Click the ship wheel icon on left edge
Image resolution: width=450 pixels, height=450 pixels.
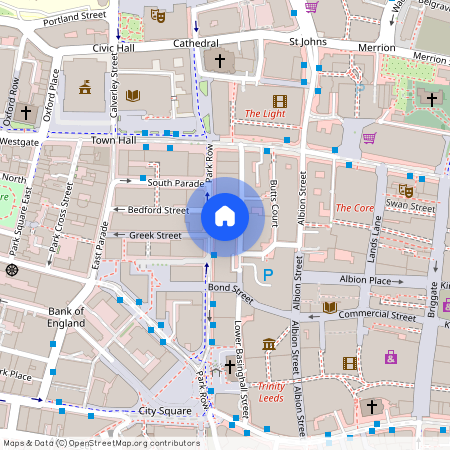(12, 270)
